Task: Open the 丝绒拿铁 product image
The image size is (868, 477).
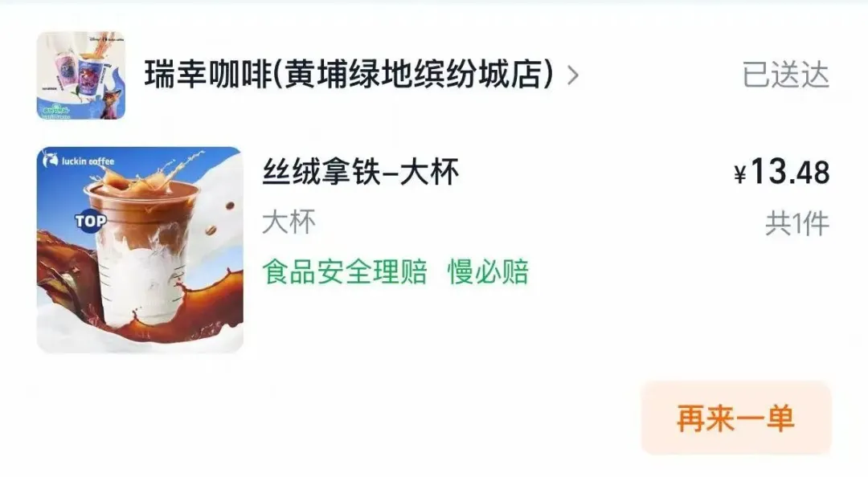Action: [140, 250]
